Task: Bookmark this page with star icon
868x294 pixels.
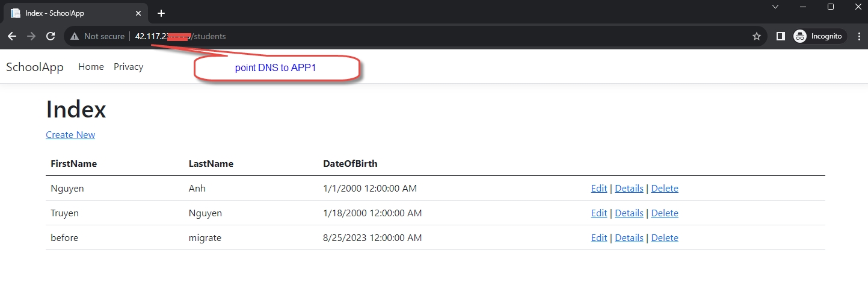Action: [757, 36]
